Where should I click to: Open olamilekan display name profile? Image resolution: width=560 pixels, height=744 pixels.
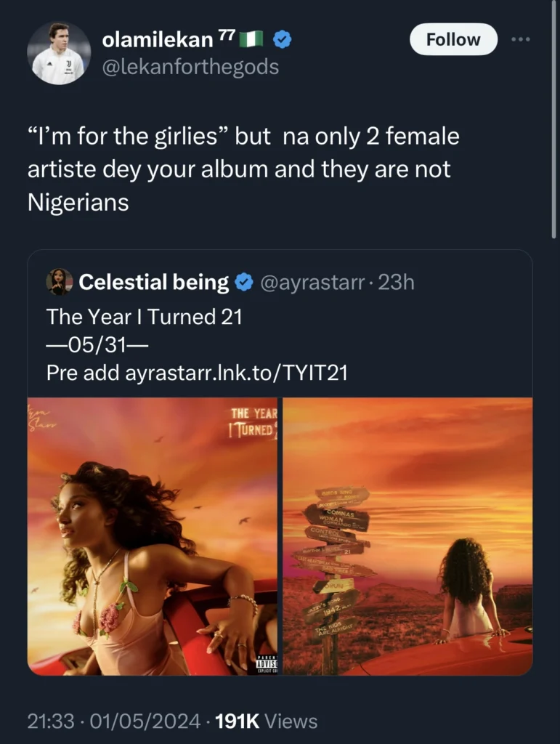tap(158, 40)
